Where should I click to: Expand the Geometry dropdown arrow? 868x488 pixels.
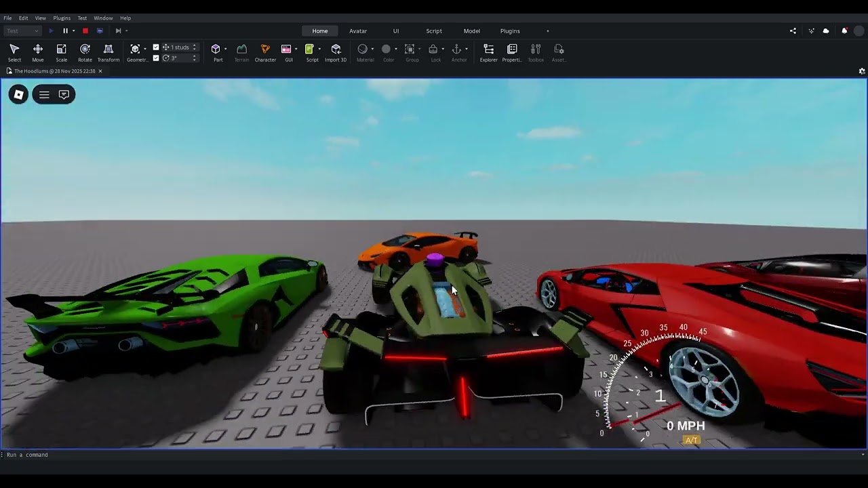(x=145, y=49)
